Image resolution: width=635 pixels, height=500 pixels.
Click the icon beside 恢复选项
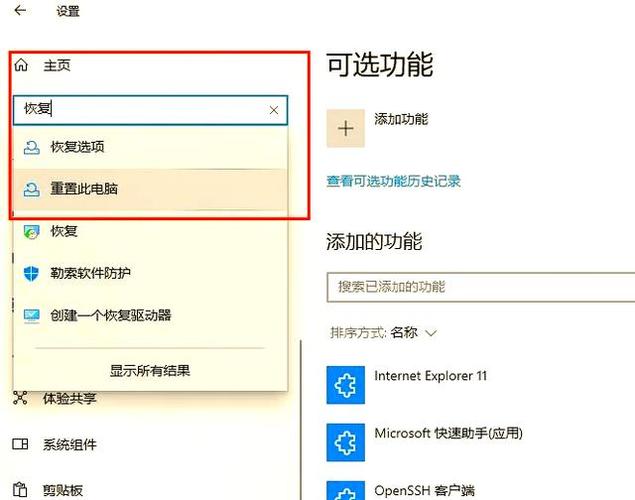pyautogui.click(x=32, y=147)
